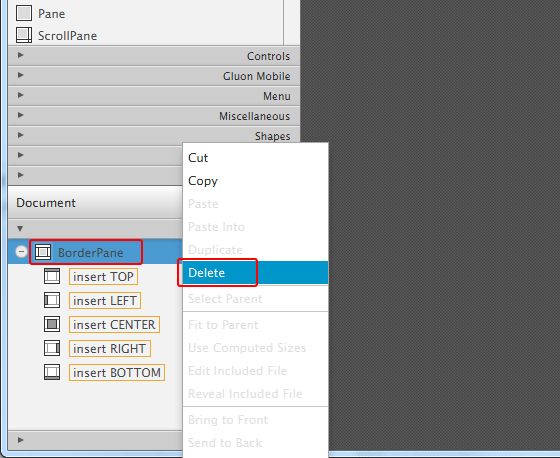Choose Cut from the context menu
This screenshot has height=458, width=560.
click(x=255, y=158)
